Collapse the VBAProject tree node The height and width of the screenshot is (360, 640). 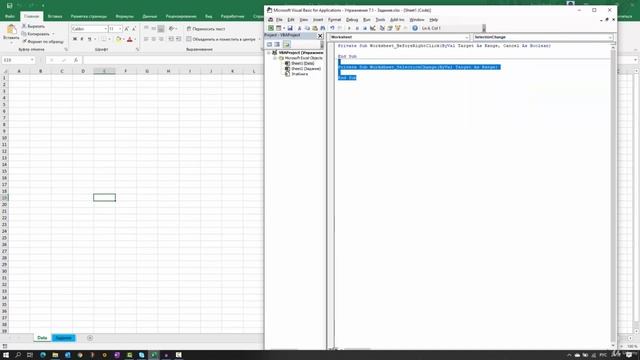pos(269,53)
